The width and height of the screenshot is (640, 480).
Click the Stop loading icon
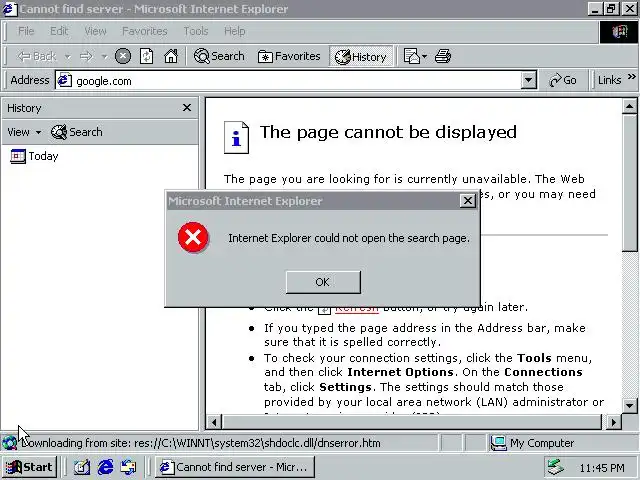pyautogui.click(x=123, y=56)
